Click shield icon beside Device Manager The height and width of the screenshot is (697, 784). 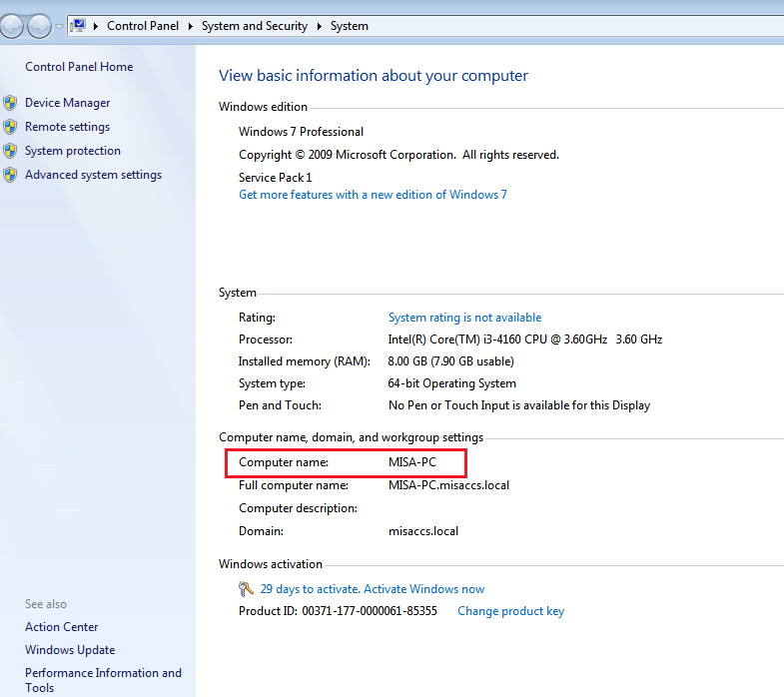tap(10, 103)
